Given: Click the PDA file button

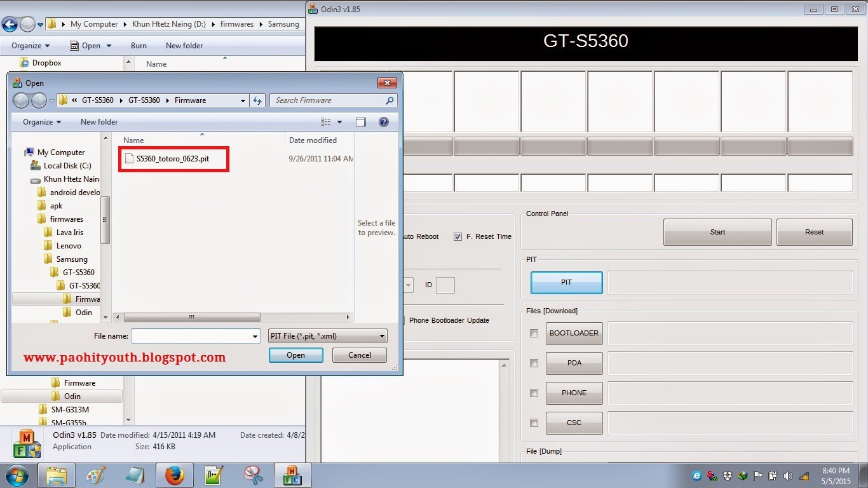Looking at the screenshot, I should tap(574, 363).
